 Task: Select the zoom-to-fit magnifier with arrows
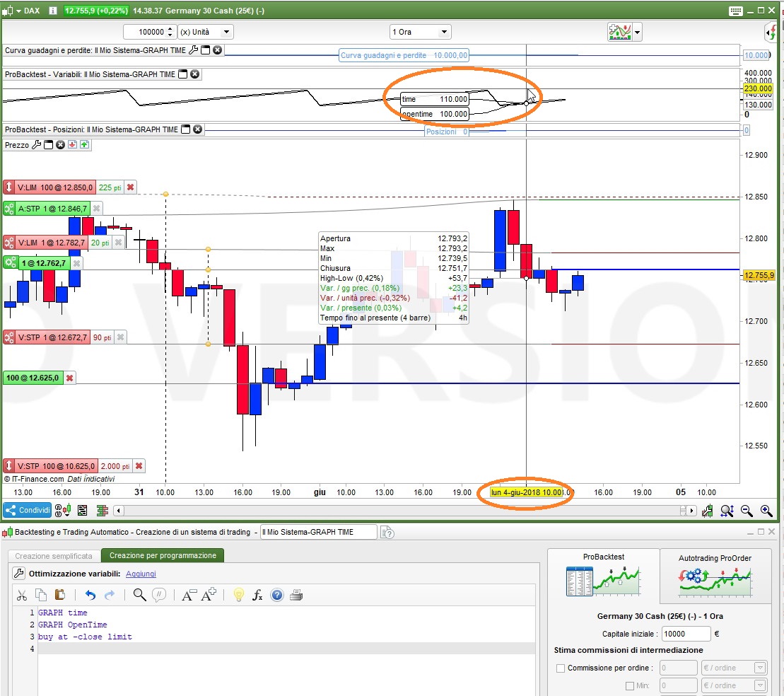727,511
